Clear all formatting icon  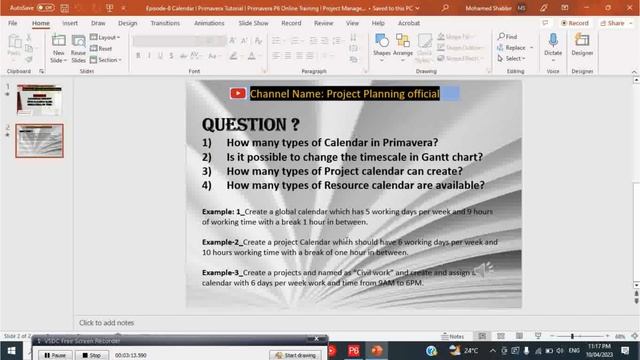coord(258,40)
